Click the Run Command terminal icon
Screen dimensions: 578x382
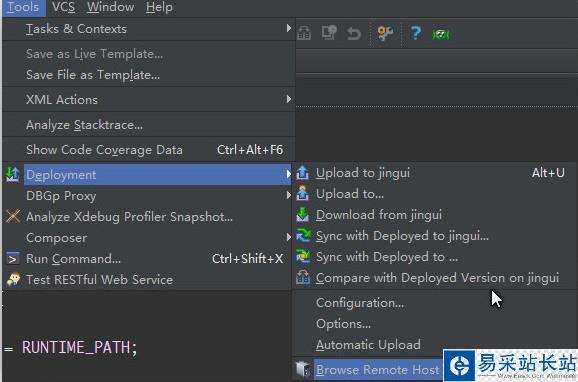(13, 259)
